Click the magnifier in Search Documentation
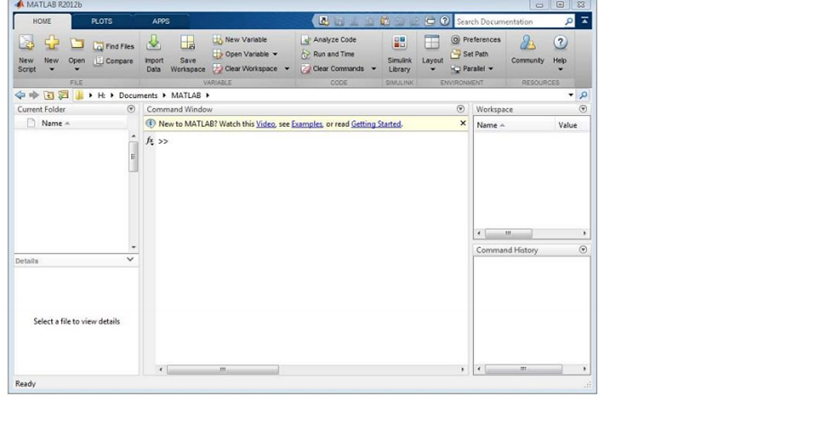The width and height of the screenshot is (819, 430). (569, 21)
